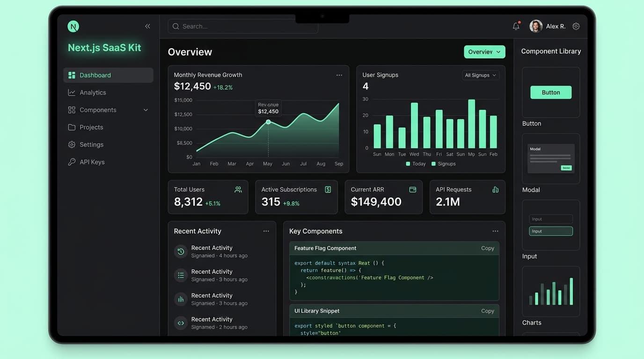The width and height of the screenshot is (644, 359).
Task: Copy the UI Library Snippet code
Action: (488, 311)
